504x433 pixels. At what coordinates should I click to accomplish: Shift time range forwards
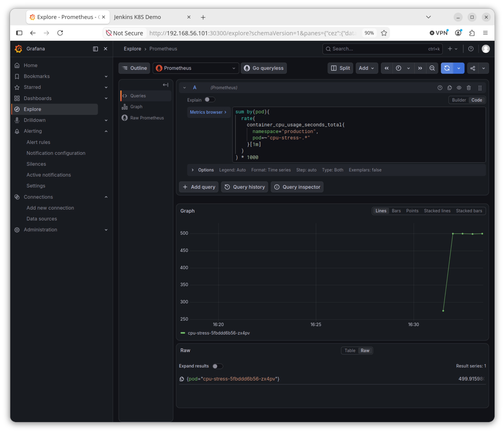click(420, 68)
